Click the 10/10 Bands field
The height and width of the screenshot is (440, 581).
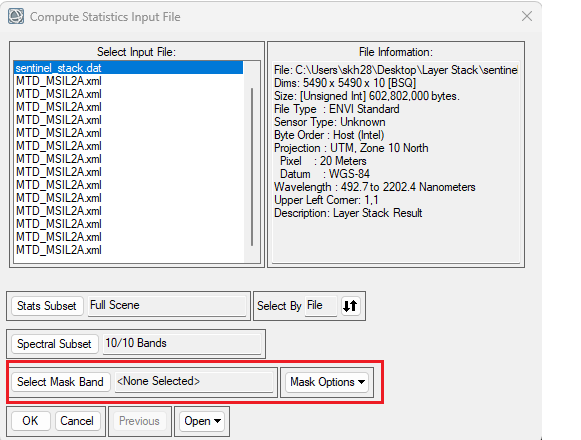click(x=182, y=344)
